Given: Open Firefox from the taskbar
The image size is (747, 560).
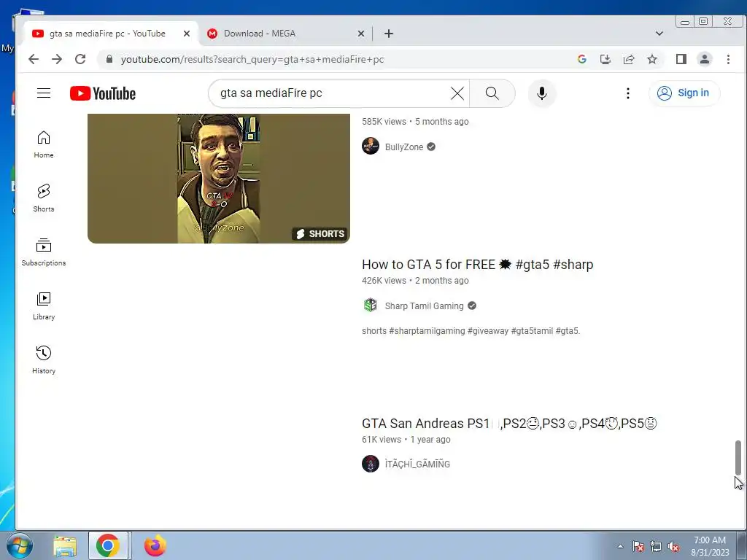Looking at the screenshot, I should [x=155, y=545].
